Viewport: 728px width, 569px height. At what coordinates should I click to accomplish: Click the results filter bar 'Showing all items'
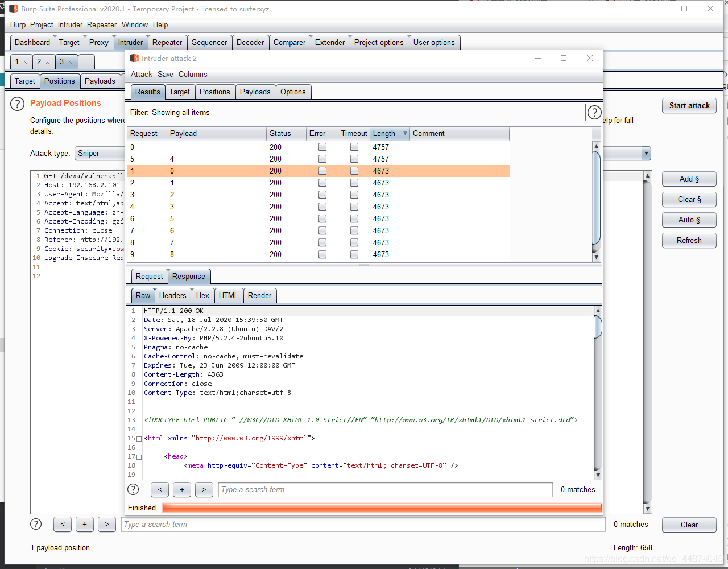(357, 113)
